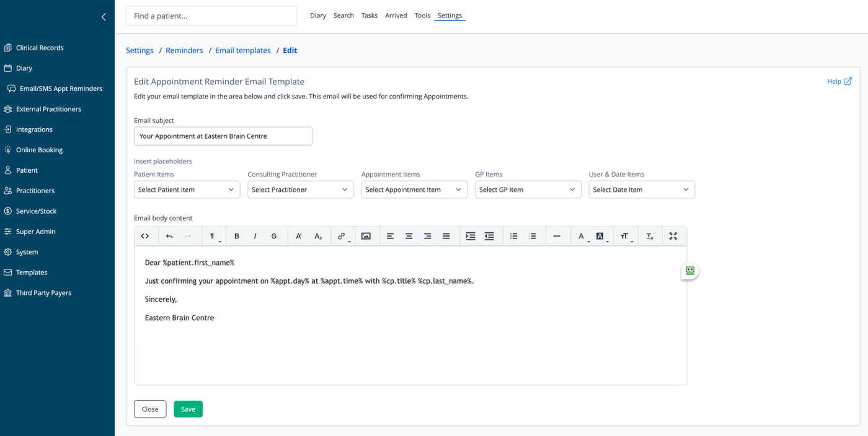
Task: Justify text alignment
Action: click(446, 236)
